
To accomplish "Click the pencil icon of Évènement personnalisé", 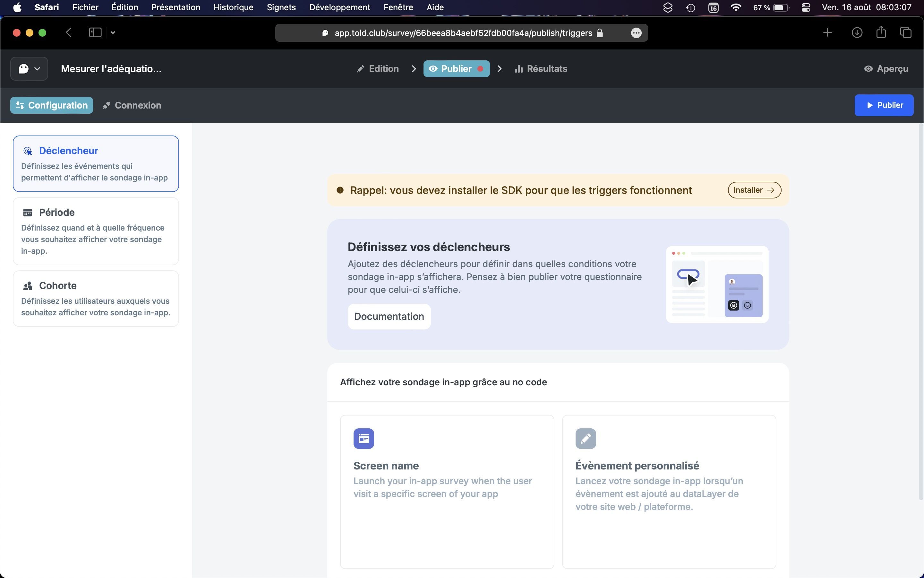I will tap(586, 438).
